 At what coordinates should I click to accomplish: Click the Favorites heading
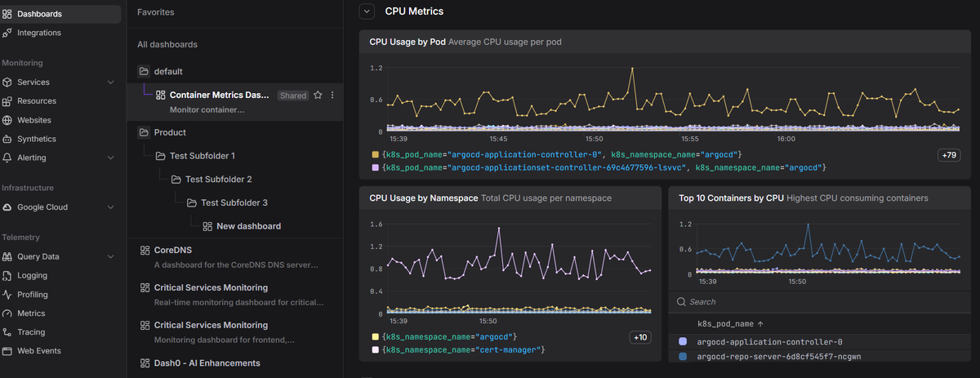click(155, 12)
